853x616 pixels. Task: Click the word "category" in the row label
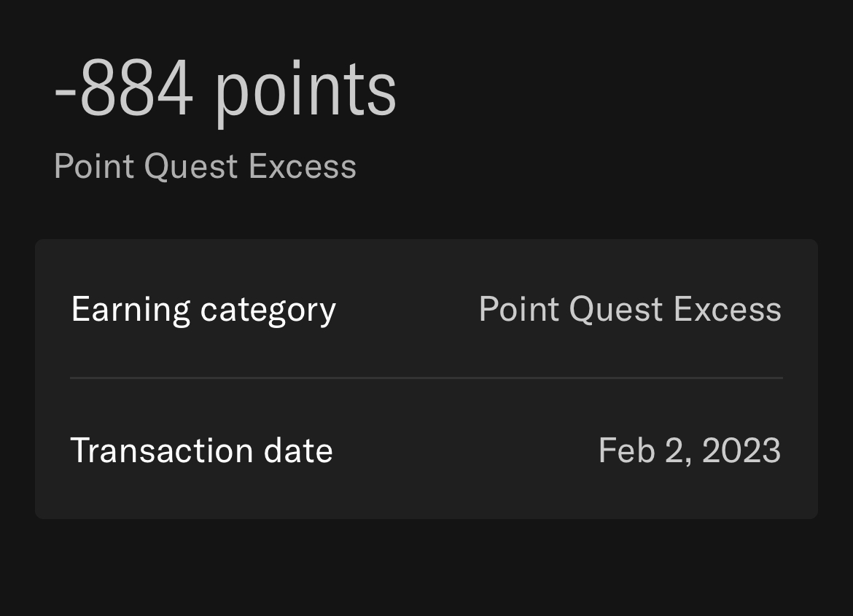click(268, 311)
